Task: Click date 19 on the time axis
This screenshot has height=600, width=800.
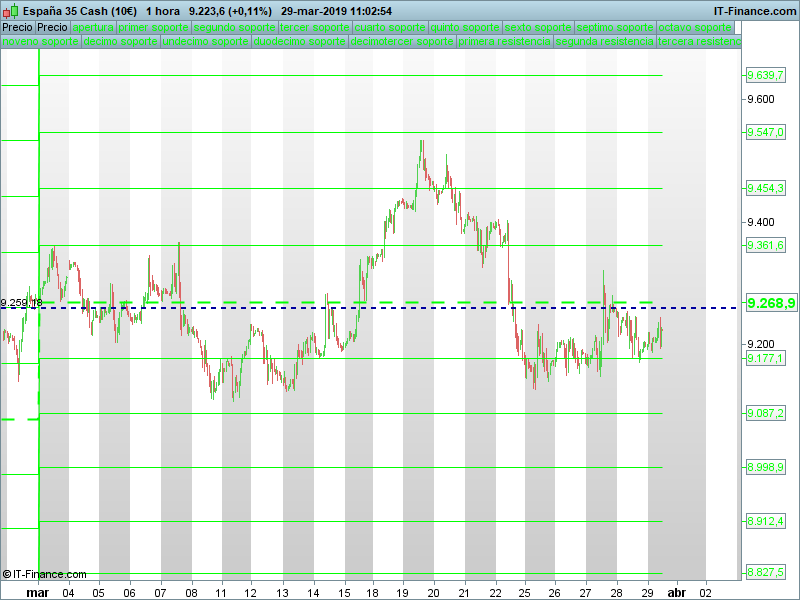Action: pyautogui.click(x=403, y=593)
